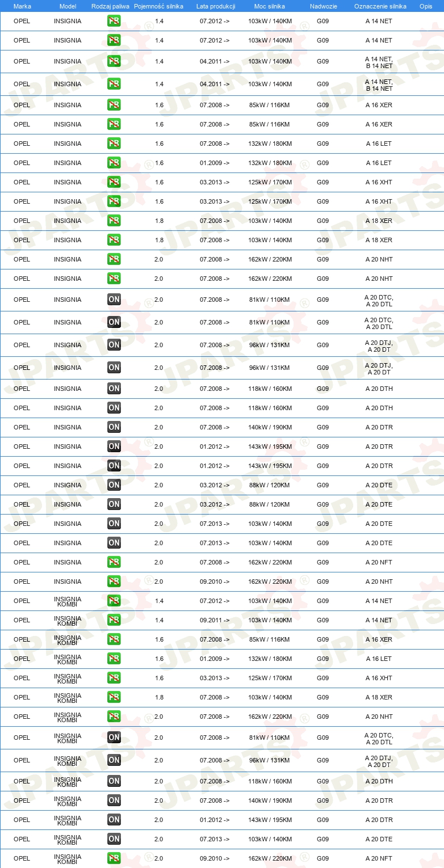The height and width of the screenshot is (868, 444).
Task: Click the Nadwozie column header
Action: (324, 6)
